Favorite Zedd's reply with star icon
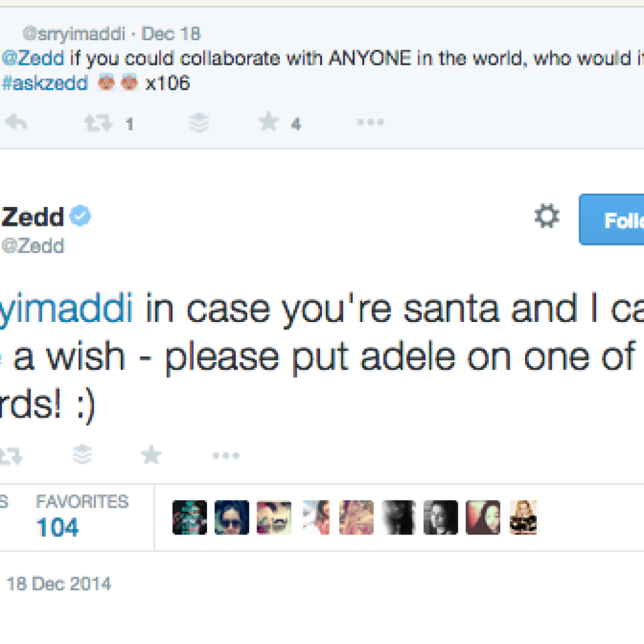Screen dimensions: 644x644 [x=151, y=455]
